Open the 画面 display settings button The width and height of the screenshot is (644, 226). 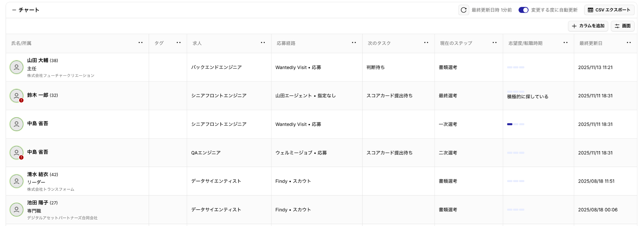tap(623, 26)
